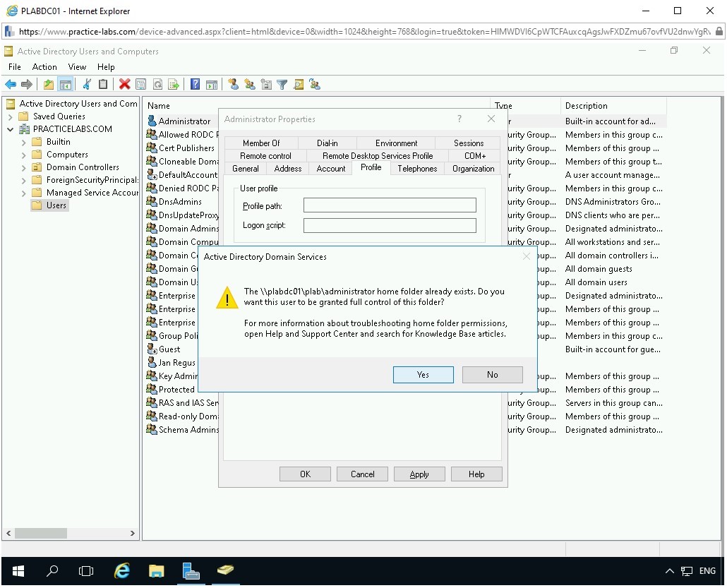
Task: Expand the ForeignSecurityPrincipals node
Action: click(24, 181)
